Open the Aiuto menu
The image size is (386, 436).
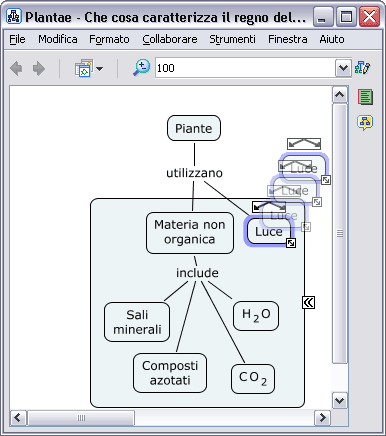(x=332, y=39)
